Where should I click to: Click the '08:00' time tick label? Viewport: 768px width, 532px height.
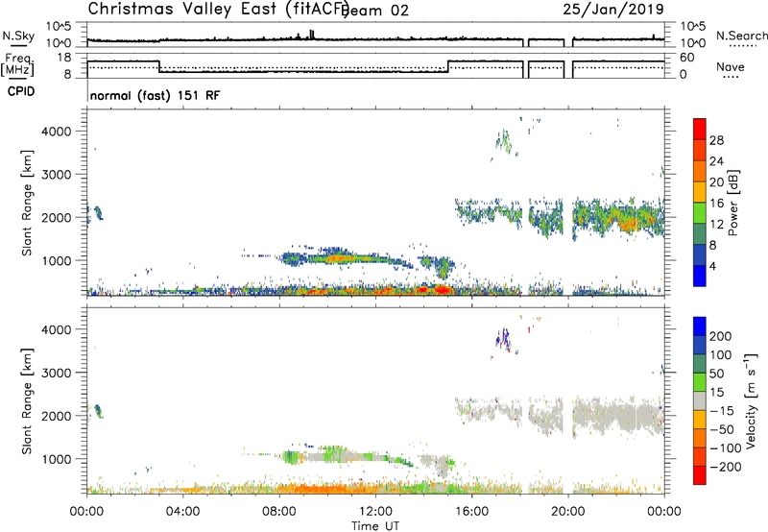[279, 512]
